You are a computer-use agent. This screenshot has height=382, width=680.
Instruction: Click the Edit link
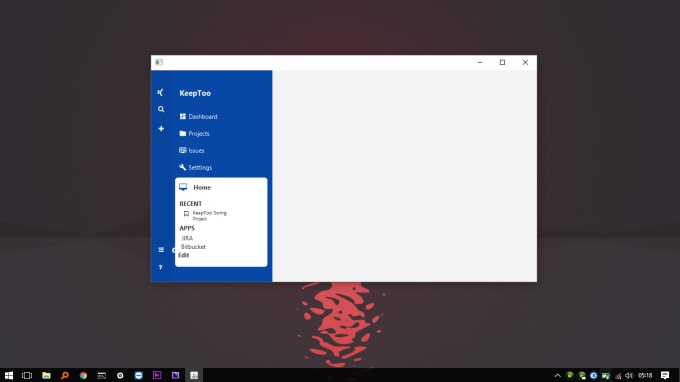click(x=183, y=255)
